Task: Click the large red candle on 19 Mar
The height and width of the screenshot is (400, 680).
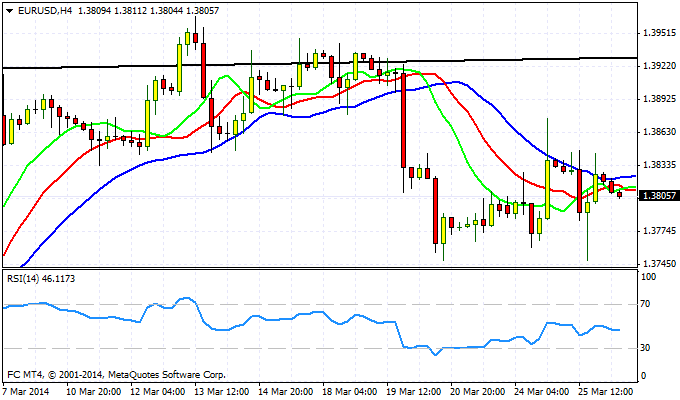Action: point(403,120)
